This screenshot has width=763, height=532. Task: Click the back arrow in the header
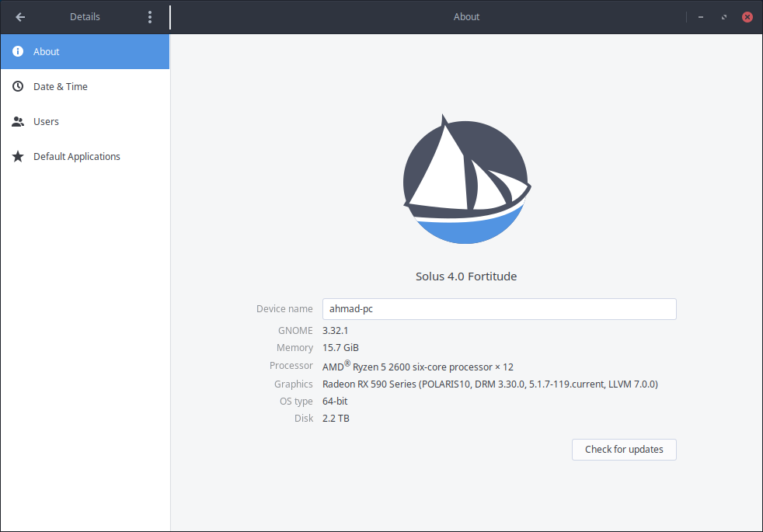coord(20,17)
